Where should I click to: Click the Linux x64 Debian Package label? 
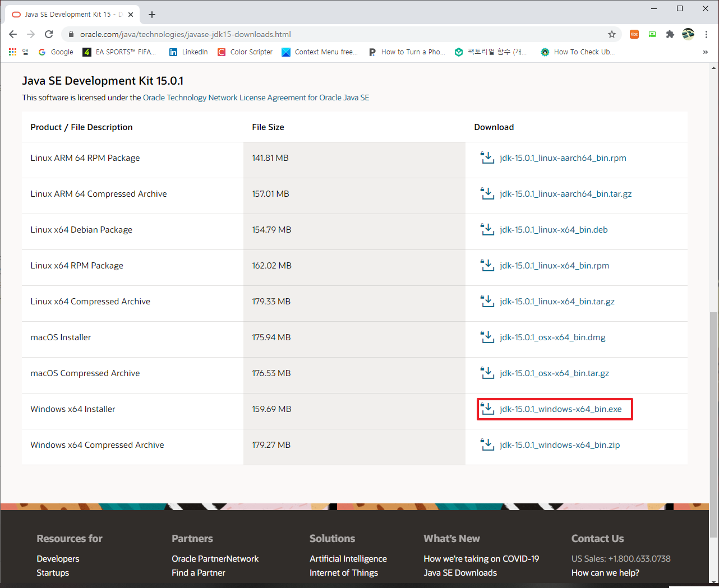[81, 230]
